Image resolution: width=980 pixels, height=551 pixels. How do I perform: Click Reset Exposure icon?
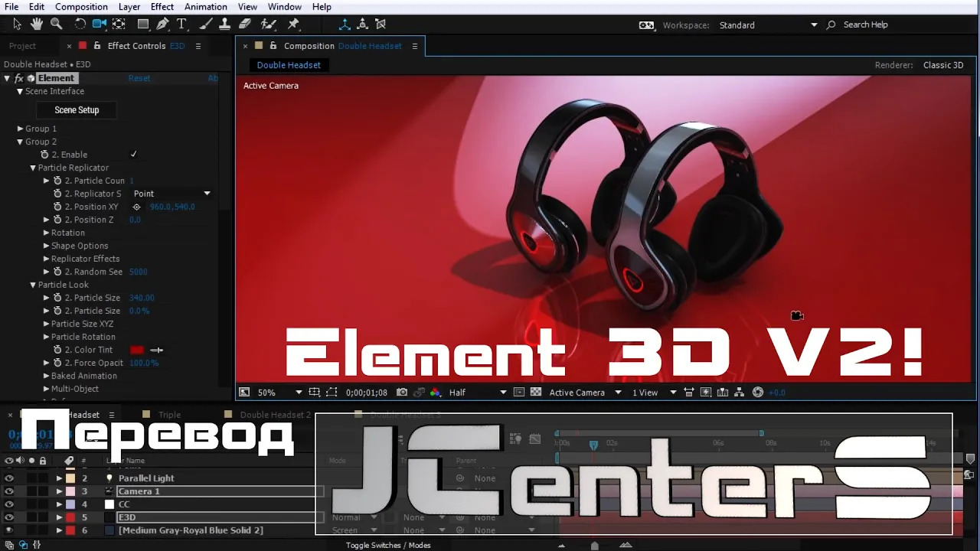(758, 393)
